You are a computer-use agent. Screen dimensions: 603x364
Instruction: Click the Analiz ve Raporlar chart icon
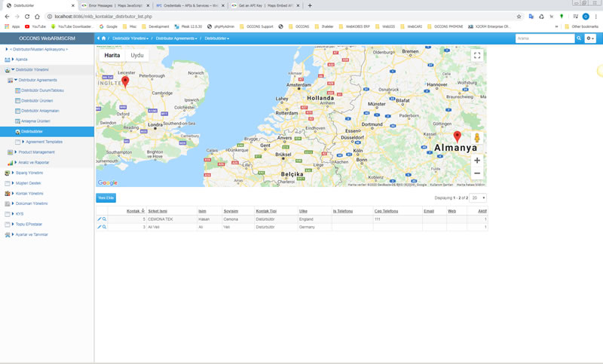10,163
